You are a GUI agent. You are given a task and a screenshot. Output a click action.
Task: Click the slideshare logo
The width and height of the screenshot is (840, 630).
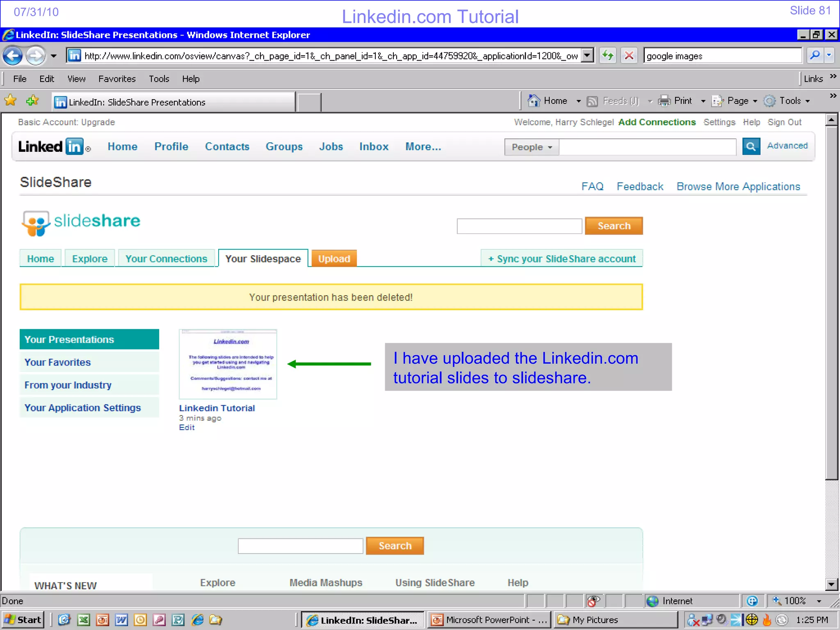coord(81,223)
